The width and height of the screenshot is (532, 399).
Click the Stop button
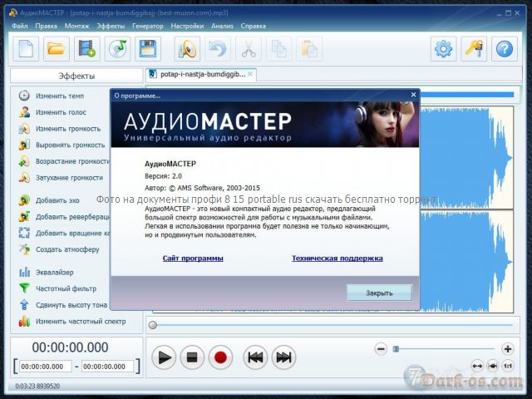tap(192, 357)
